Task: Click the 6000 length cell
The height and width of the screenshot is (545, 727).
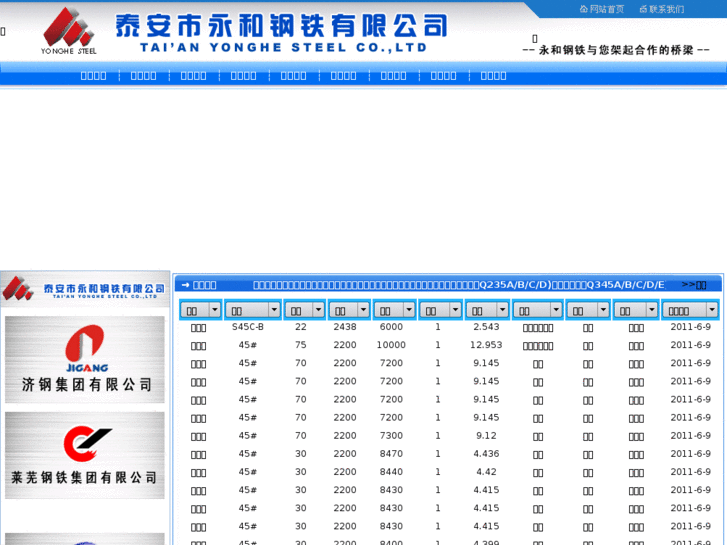Action: 391,327
